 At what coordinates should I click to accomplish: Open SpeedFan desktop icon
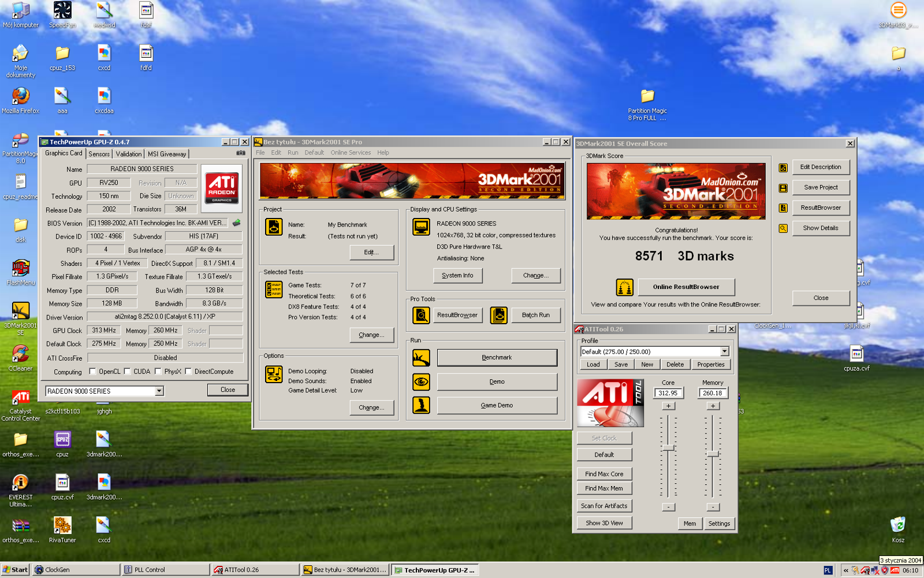[x=62, y=14]
